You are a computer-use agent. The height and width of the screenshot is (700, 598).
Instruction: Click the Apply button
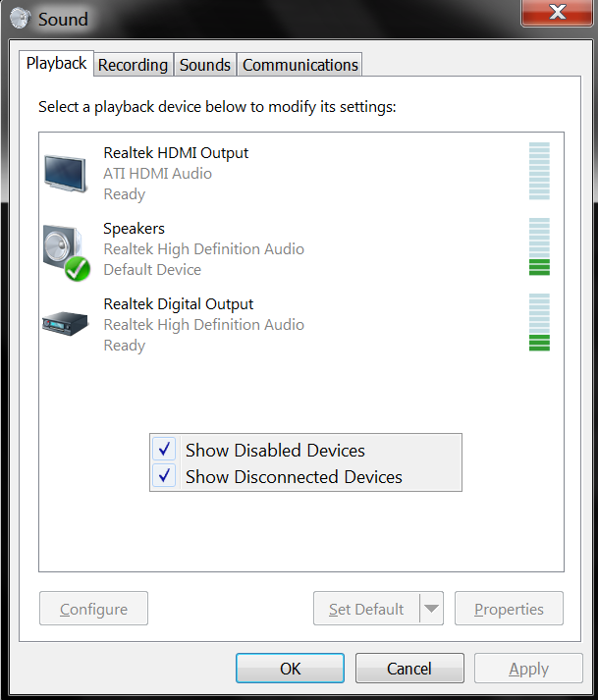point(529,669)
